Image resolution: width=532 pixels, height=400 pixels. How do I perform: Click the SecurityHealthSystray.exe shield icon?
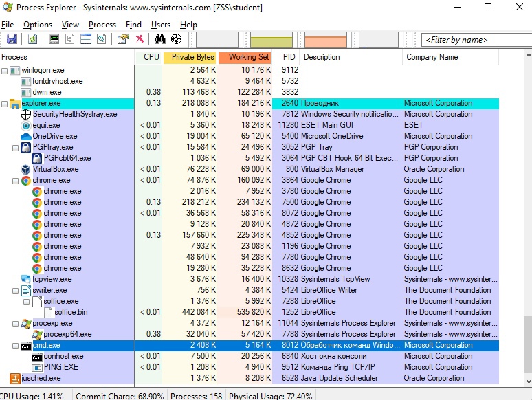pyautogui.click(x=26, y=114)
